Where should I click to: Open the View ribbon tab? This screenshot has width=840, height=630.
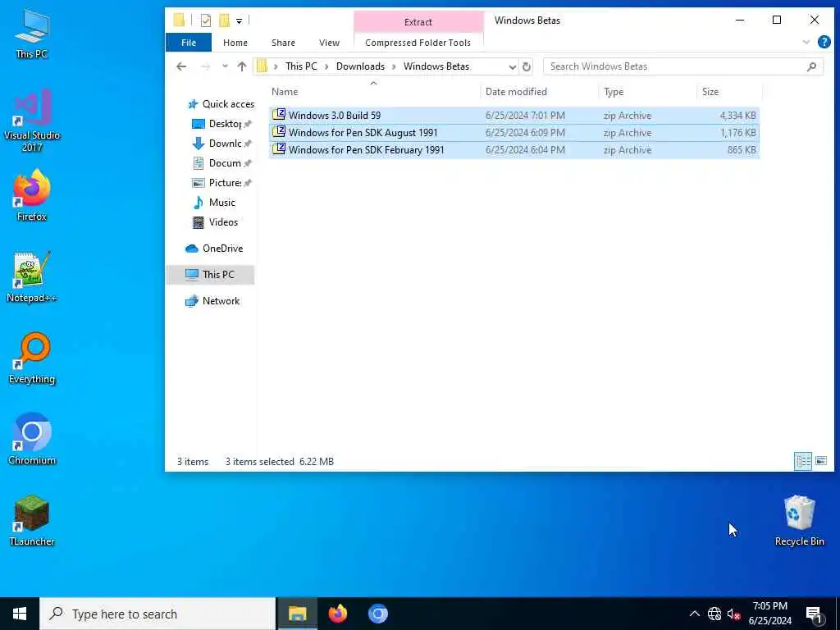329,43
